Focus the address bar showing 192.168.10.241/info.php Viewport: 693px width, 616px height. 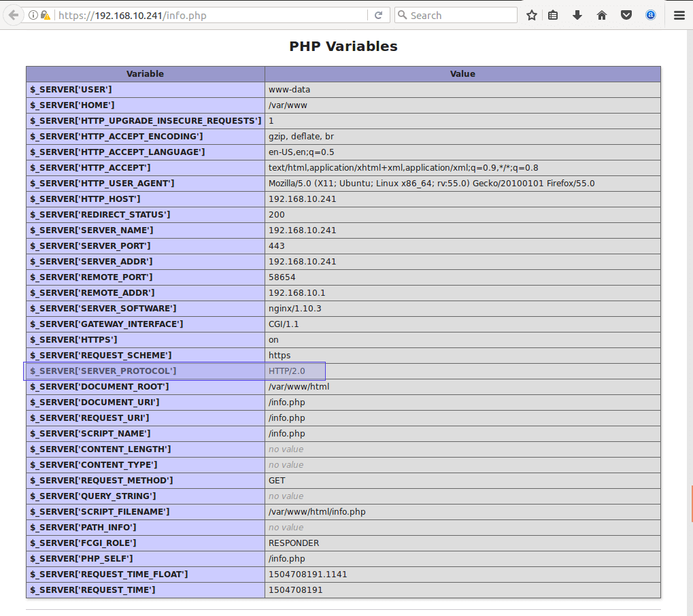212,16
